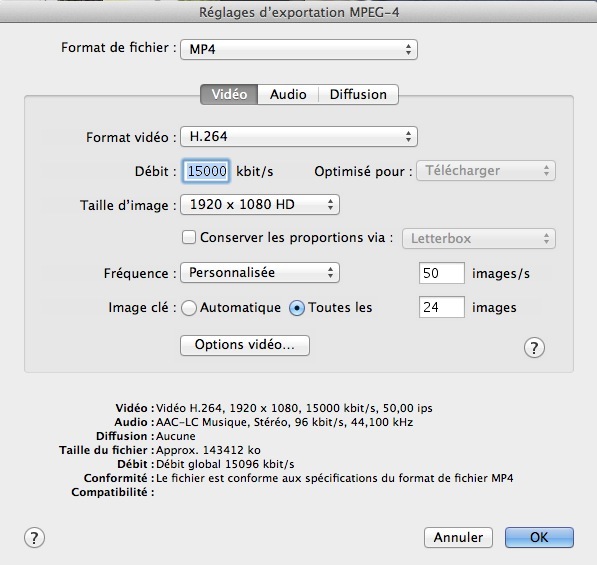Screen dimensions: 597x565
Task: Open the Format de fichier dropdown
Action: pyautogui.click(x=299, y=49)
